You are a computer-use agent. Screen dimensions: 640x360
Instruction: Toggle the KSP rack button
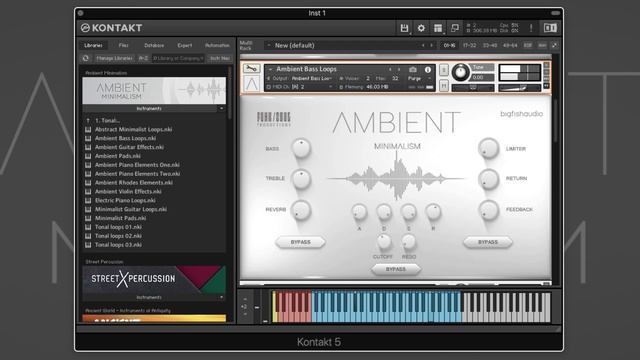pyautogui.click(x=528, y=45)
